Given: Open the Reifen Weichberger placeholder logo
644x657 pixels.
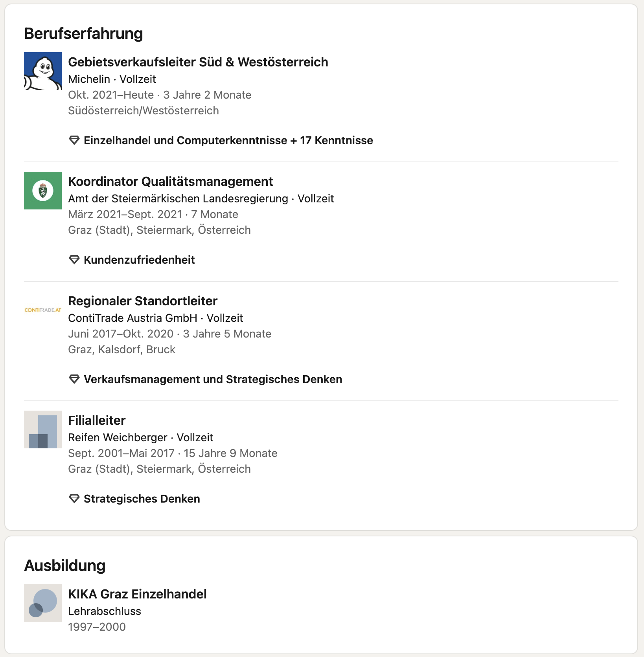Looking at the screenshot, I should click(x=43, y=429).
